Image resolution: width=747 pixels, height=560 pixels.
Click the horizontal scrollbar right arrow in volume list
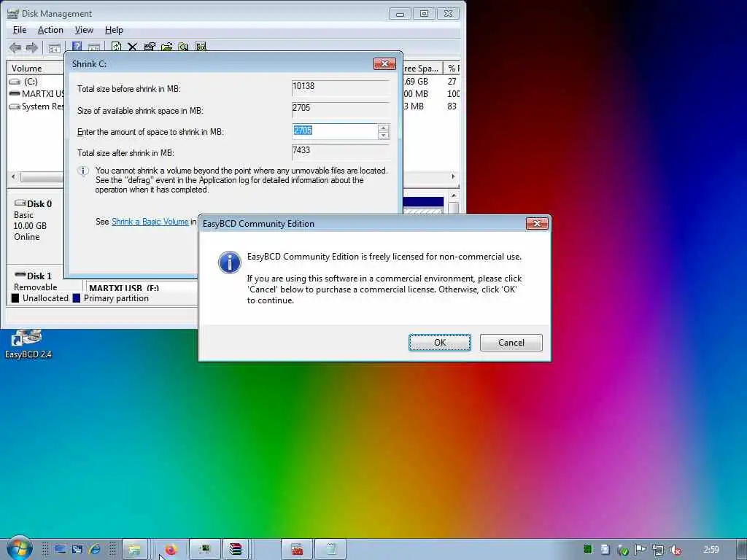[453, 176]
